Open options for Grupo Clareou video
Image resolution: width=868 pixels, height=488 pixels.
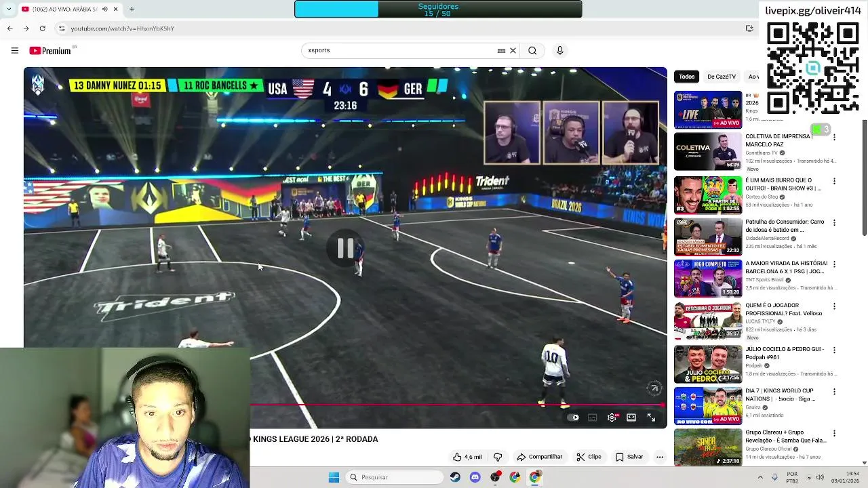[834, 433]
